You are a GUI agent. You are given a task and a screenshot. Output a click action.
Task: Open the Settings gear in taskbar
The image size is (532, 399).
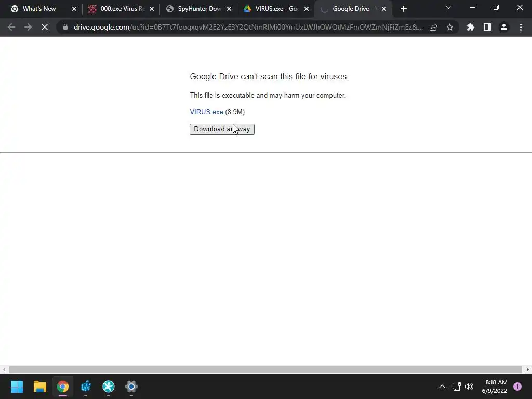(x=131, y=387)
